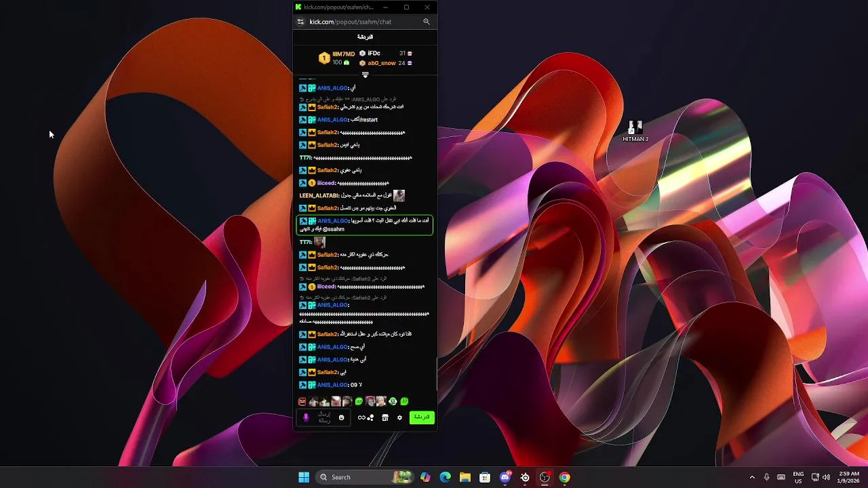The height and width of the screenshot is (488, 868).
Task: Click the image thumbnail in LEEN_ALATABI's message
Action: [x=399, y=195]
